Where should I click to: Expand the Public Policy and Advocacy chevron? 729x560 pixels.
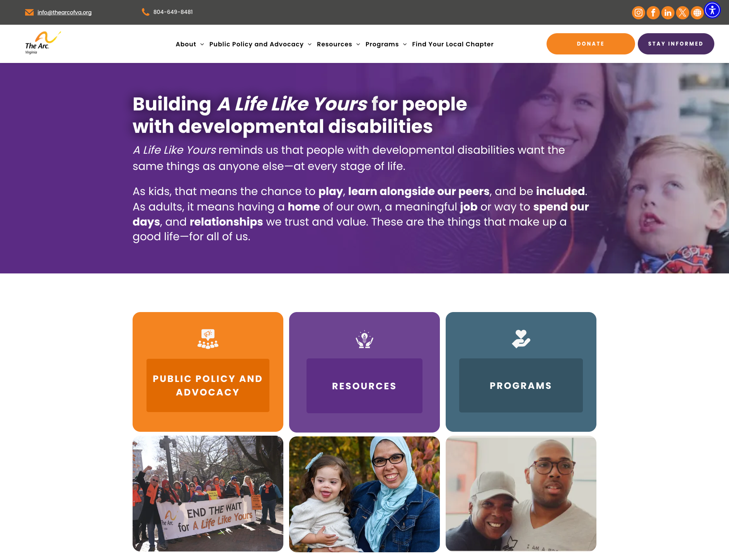(310, 44)
